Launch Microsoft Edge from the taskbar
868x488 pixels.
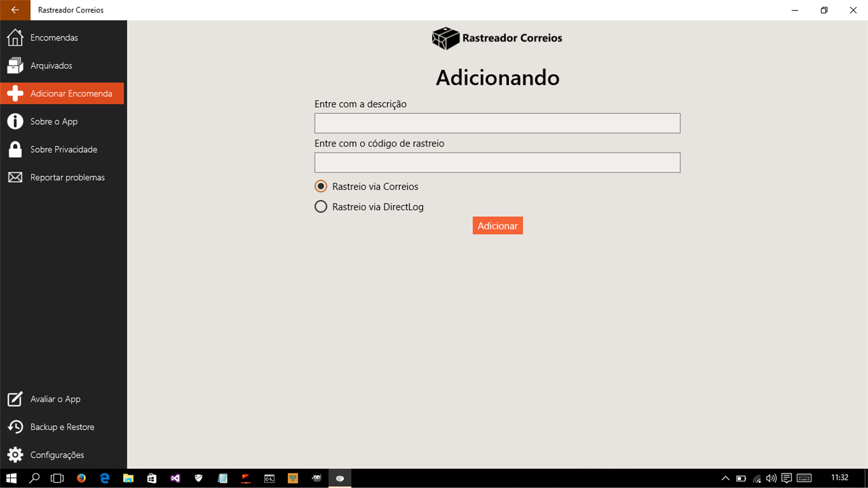tap(105, 478)
